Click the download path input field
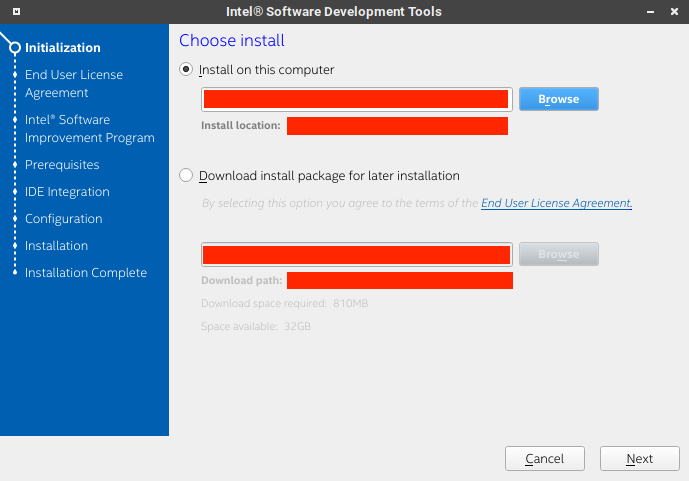Image resolution: width=689 pixels, height=481 pixels. [356, 254]
